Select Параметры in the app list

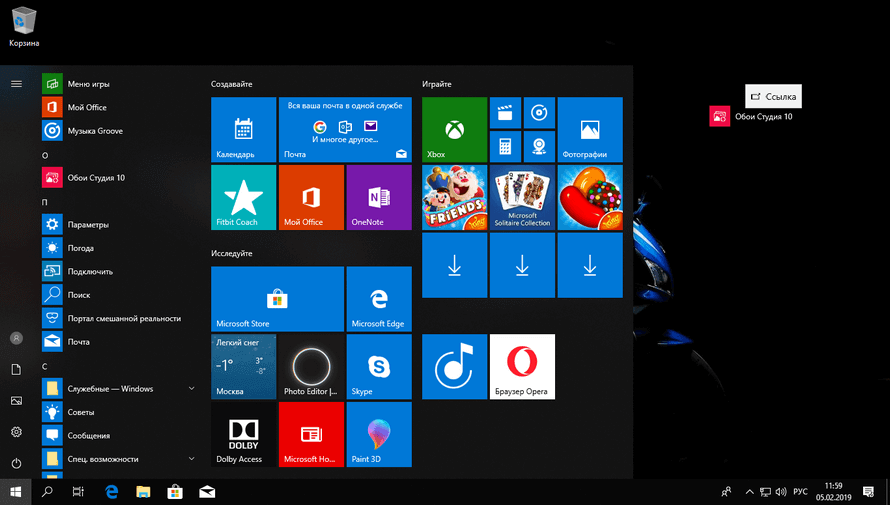click(88, 225)
